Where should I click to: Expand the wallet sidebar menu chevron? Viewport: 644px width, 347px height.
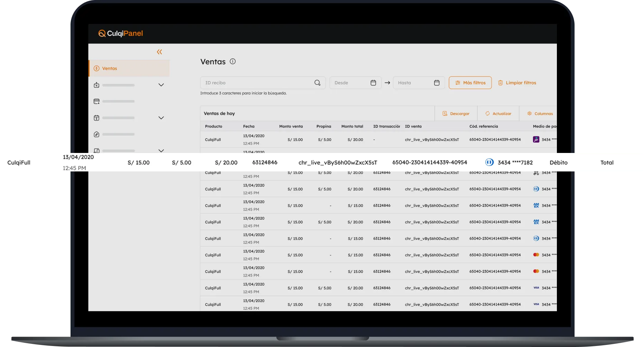pyautogui.click(x=161, y=85)
